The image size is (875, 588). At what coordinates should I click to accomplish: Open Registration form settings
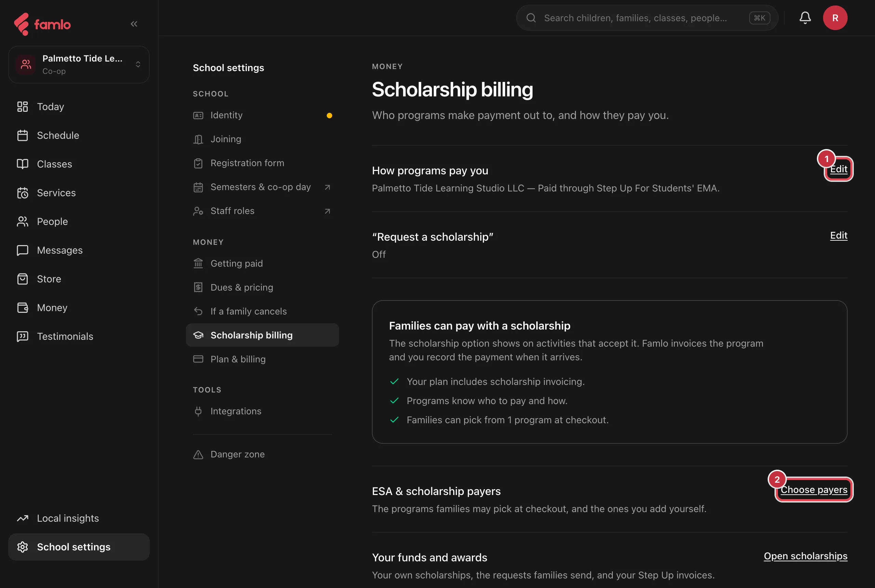(x=262, y=163)
